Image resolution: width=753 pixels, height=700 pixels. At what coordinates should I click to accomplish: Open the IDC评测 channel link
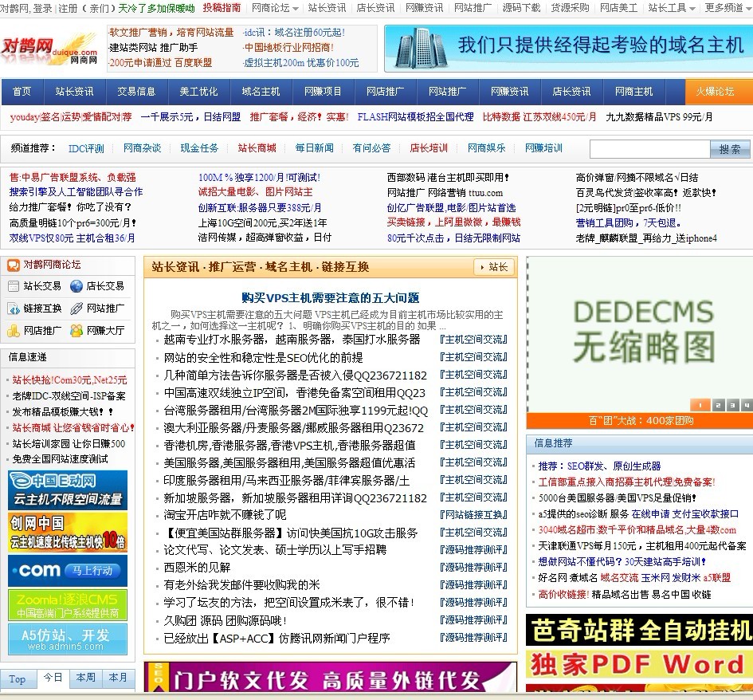pos(86,148)
